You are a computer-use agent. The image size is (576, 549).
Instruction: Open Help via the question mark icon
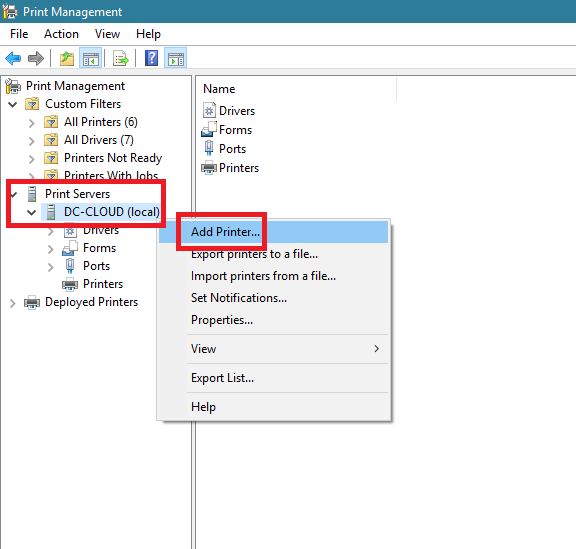click(x=151, y=58)
